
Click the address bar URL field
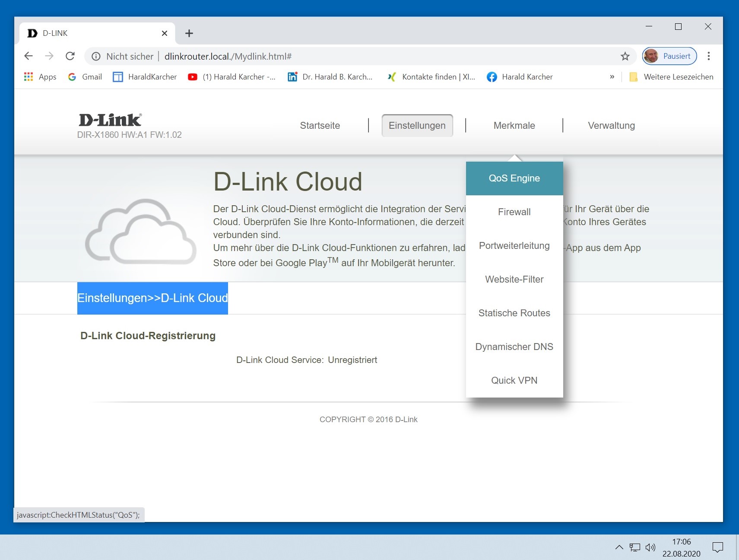click(x=346, y=57)
